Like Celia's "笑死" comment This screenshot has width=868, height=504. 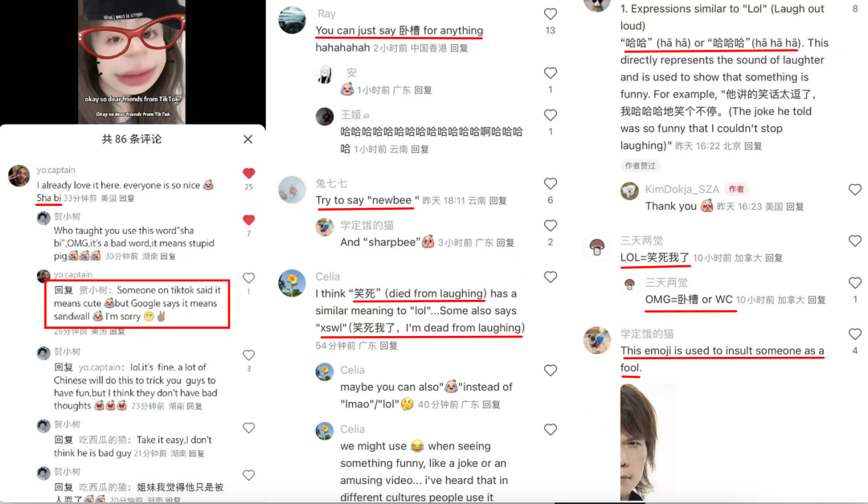coord(551,277)
